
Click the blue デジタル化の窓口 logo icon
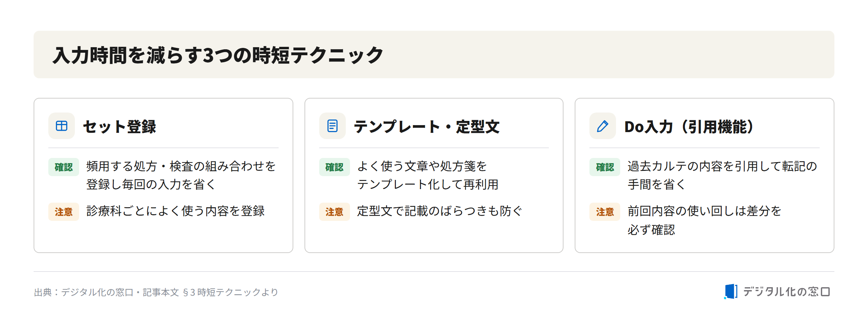pyautogui.click(x=730, y=291)
